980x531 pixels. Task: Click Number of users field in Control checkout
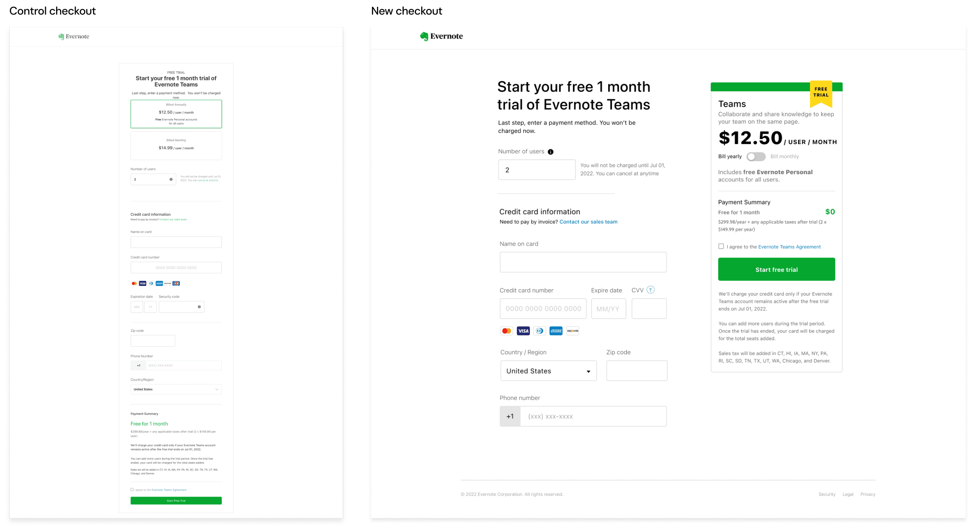point(153,179)
